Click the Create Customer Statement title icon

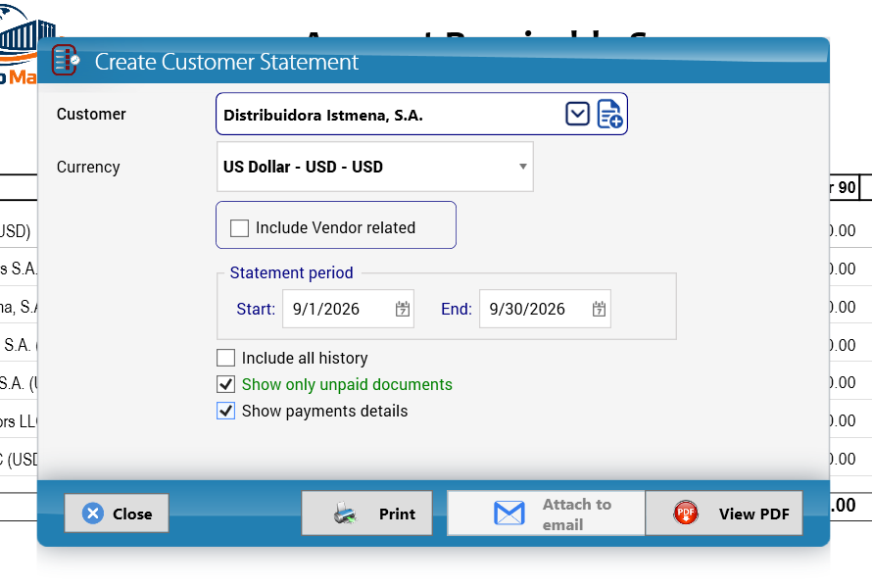click(x=66, y=60)
